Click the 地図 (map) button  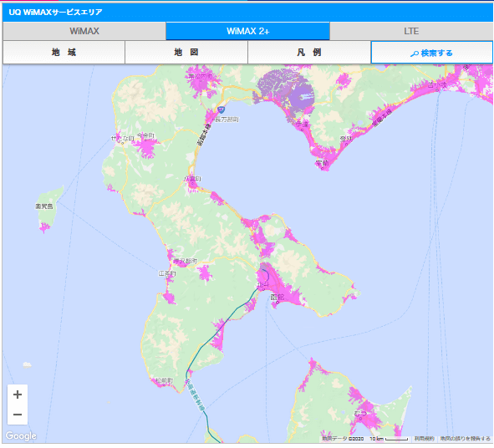[x=186, y=53]
